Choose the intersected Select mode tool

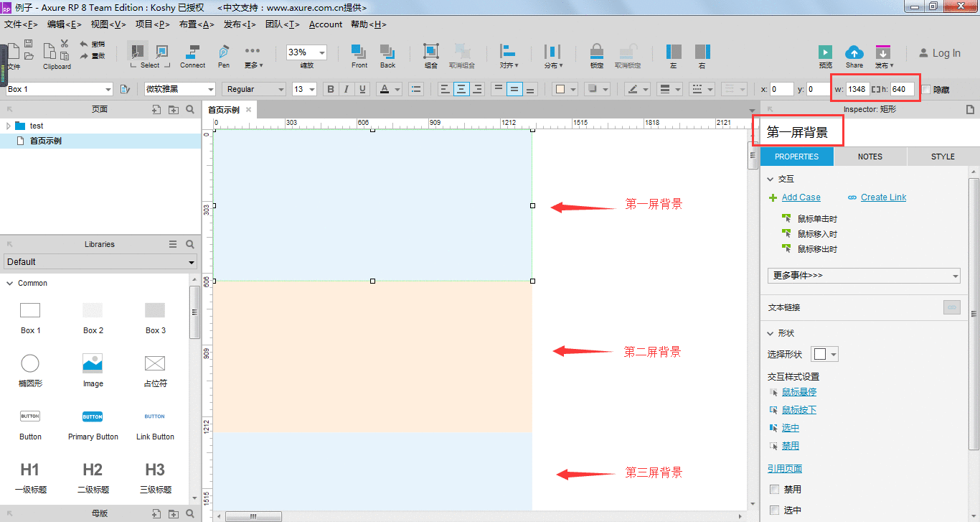click(x=138, y=51)
